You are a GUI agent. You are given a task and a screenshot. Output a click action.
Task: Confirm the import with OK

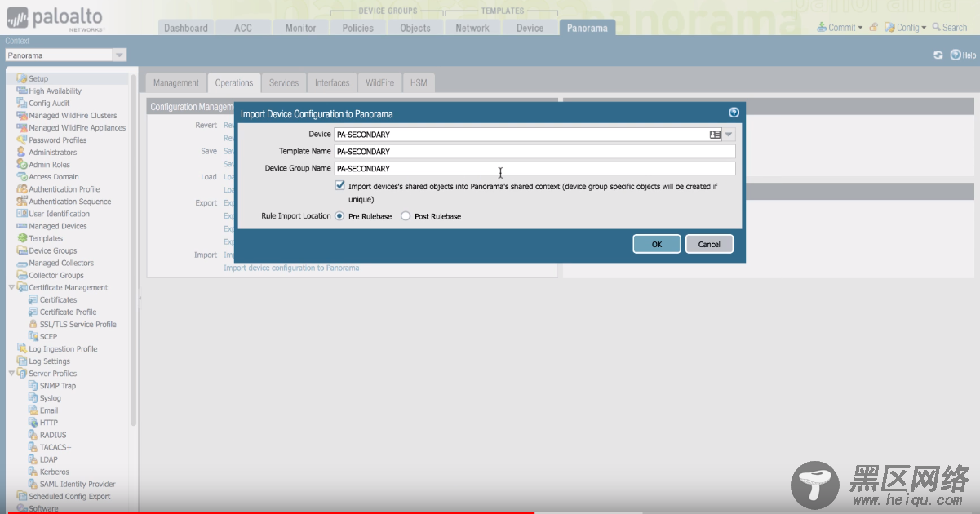(657, 244)
